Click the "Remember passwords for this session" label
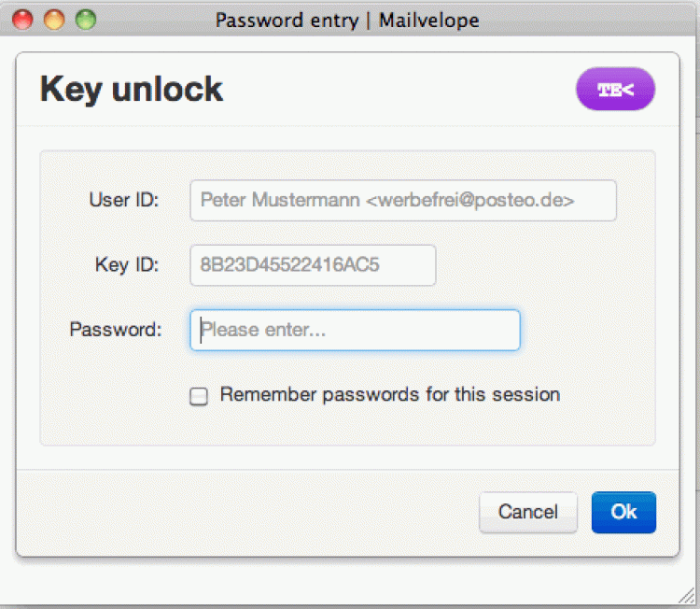 (x=389, y=394)
